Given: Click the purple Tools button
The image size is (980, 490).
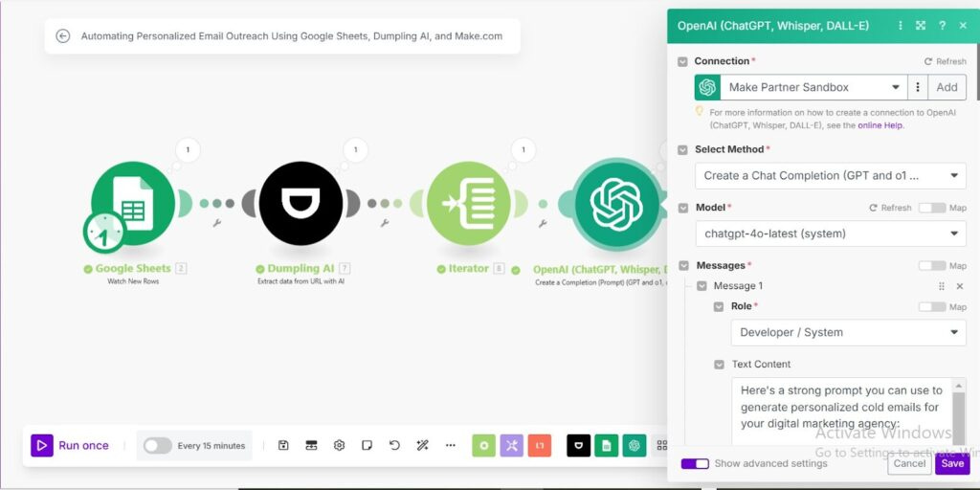Looking at the screenshot, I should [x=512, y=446].
